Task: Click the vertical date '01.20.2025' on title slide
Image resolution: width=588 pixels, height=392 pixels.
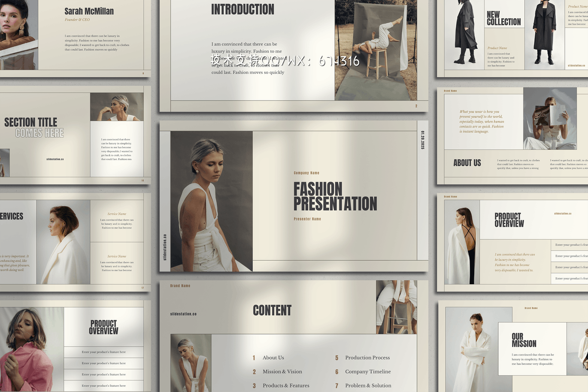Action: tap(422, 140)
